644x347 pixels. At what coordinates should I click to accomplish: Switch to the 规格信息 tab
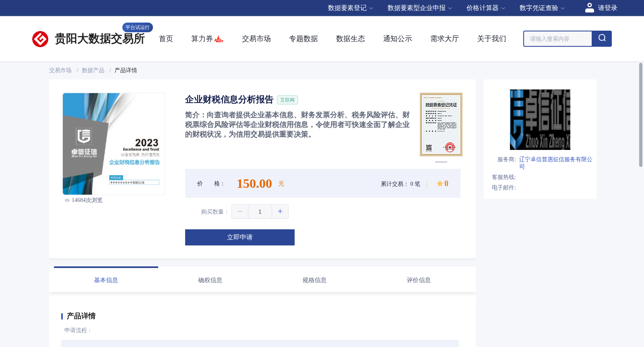tap(314, 280)
